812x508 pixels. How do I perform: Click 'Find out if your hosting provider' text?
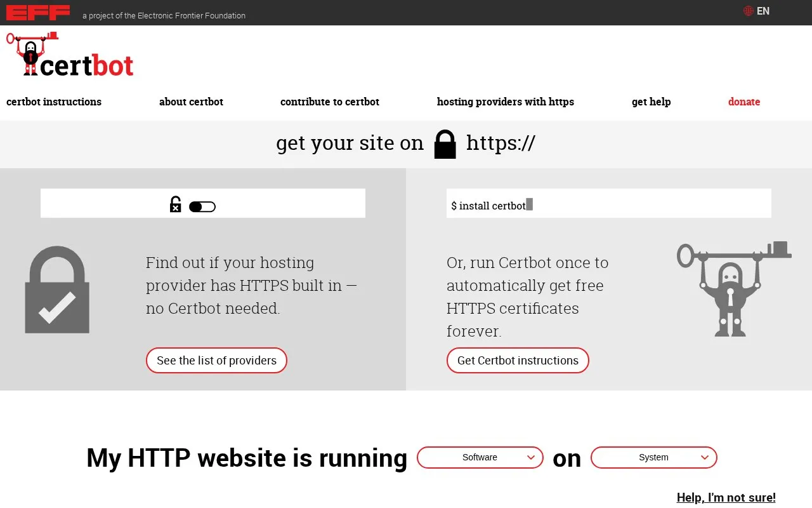coord(251,285)
